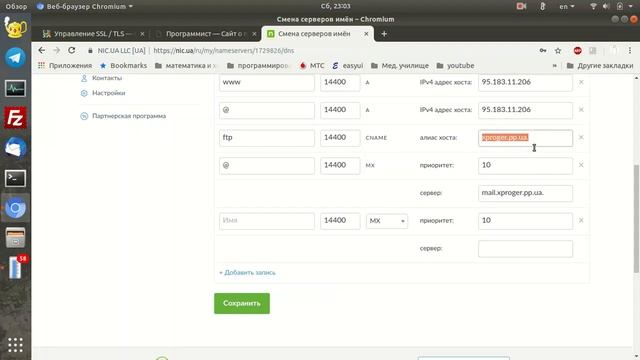Open the system status menu arrow
The width and height of the screenshot is (640, 360).
(x=631, y=6)
